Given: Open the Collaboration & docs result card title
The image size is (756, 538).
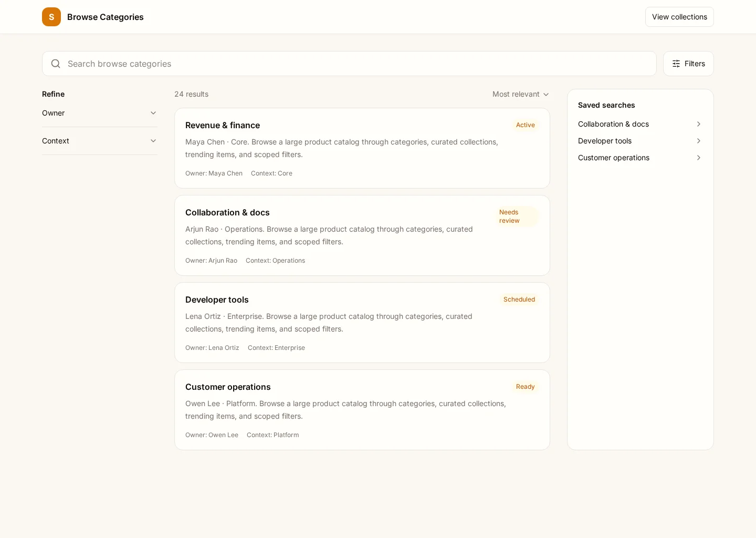Looking at the screenshot, I should coord(227,212).
